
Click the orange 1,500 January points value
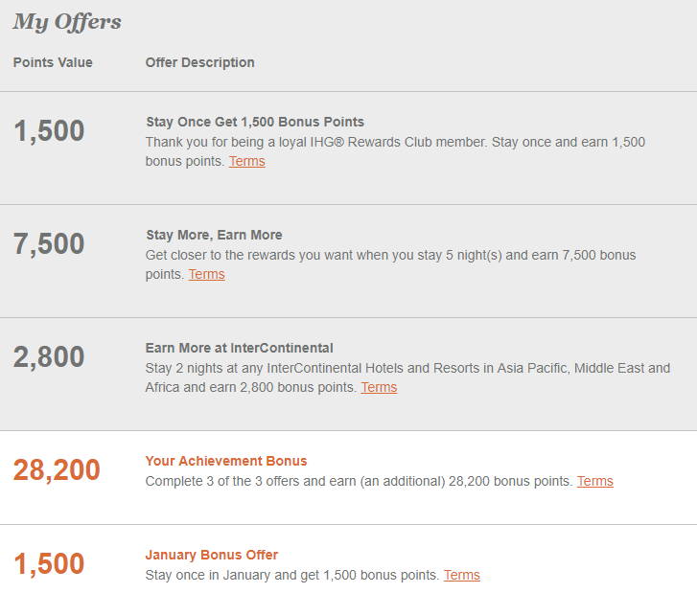49,563
